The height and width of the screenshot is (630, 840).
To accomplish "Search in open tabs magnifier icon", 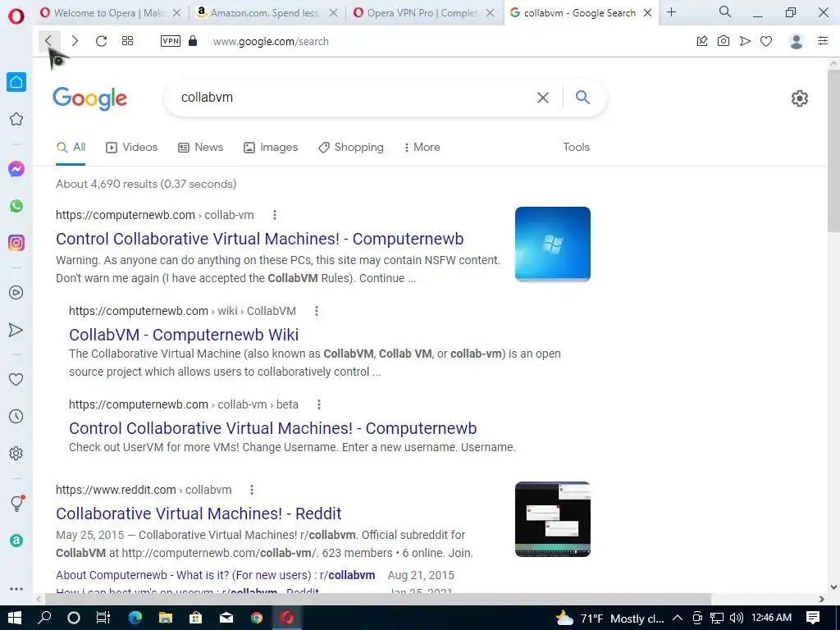I will (x=725, y=11).
